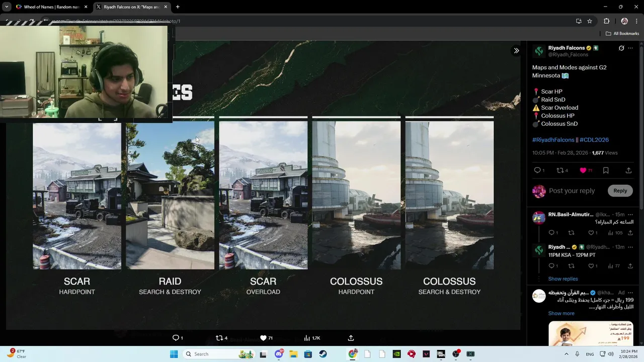
Task: Click Riyadh Falcons avatar on main tweet
Action: click(x=539, y=51)
